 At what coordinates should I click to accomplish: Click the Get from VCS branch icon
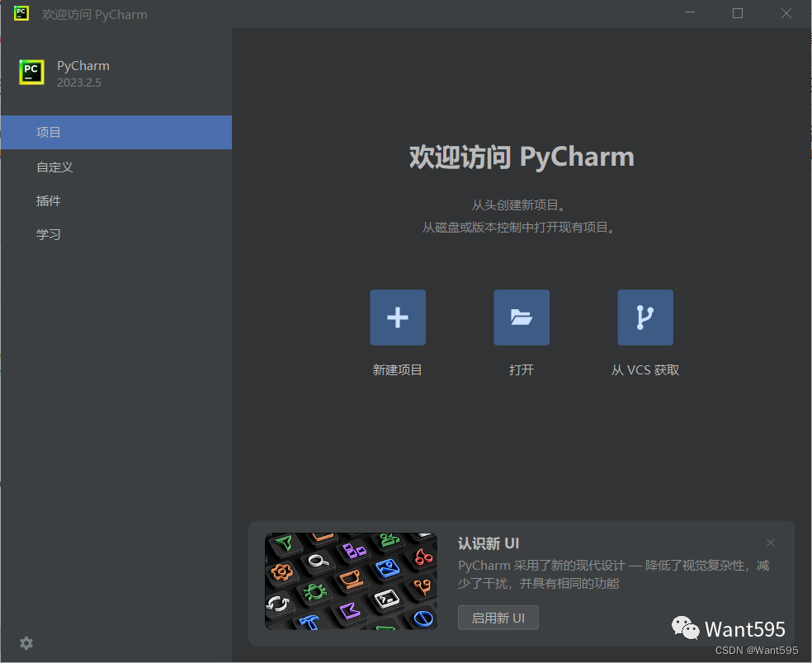pos(645,317)
